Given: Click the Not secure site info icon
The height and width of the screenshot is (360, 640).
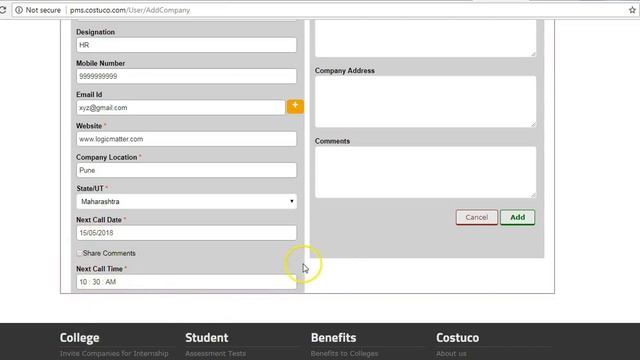Looking at the screenshot, I should (19, 10).
